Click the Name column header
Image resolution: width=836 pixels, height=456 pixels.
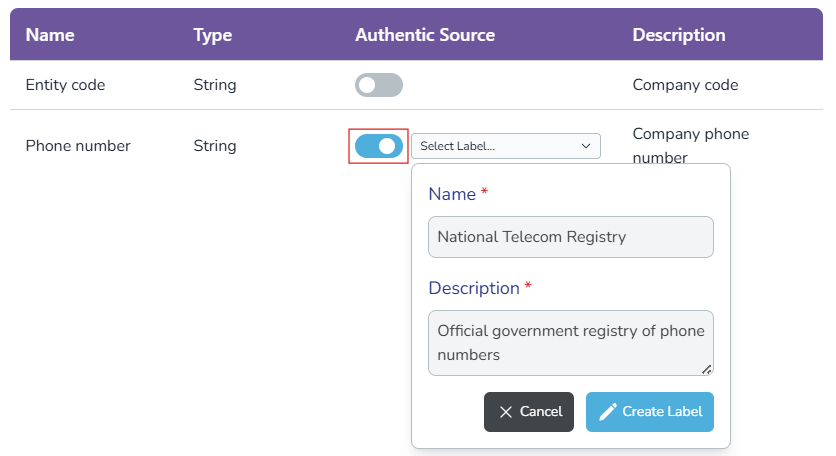pos(50,34)
